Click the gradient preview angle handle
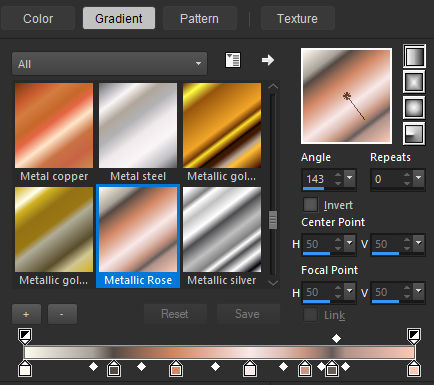Viewport: 434px width, 385px height. click(x=364, y=118)
